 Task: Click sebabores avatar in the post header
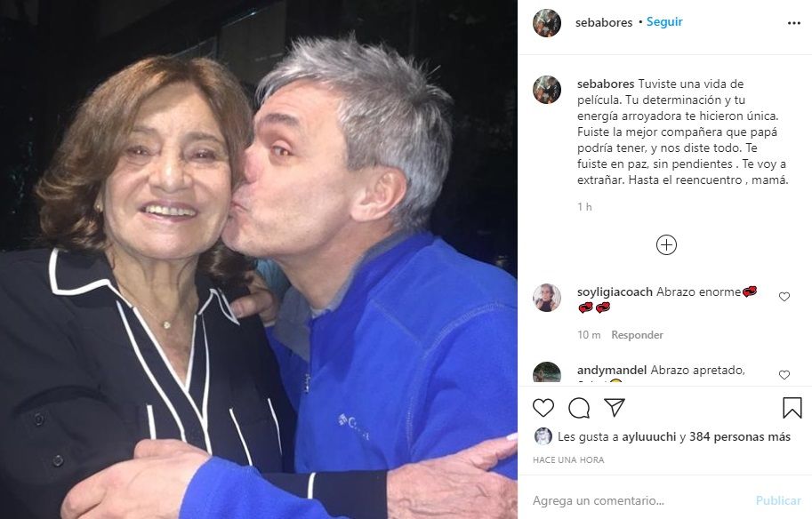547,23
